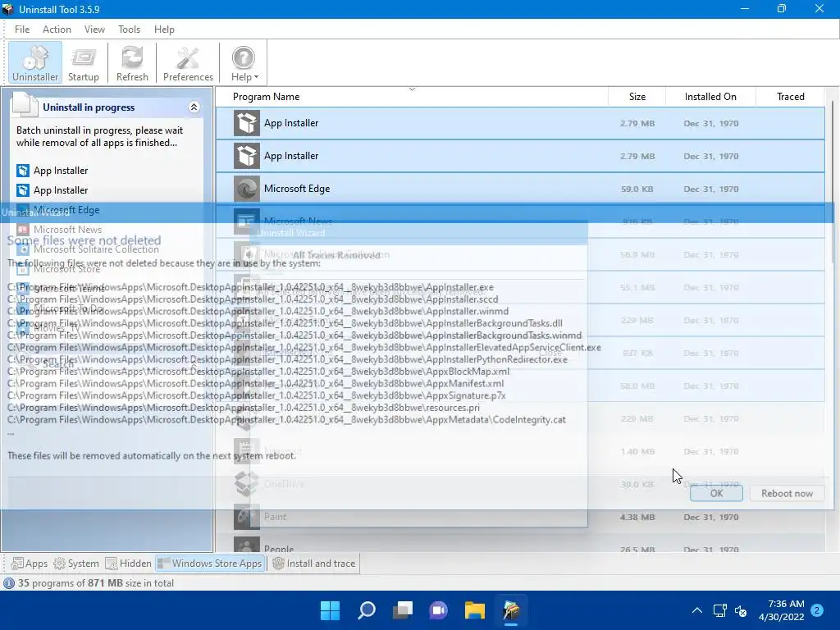Image resolution: width=840 pixels, height=630 pixels.
Task: Switch to the Hidden tab
Action: tap(129, 564)
